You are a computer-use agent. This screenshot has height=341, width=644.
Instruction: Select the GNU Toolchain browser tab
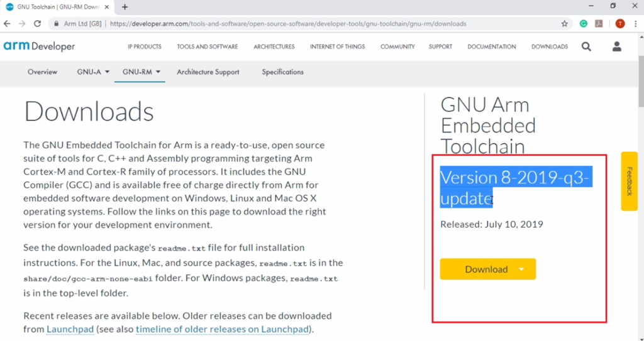tap(57, 7)
